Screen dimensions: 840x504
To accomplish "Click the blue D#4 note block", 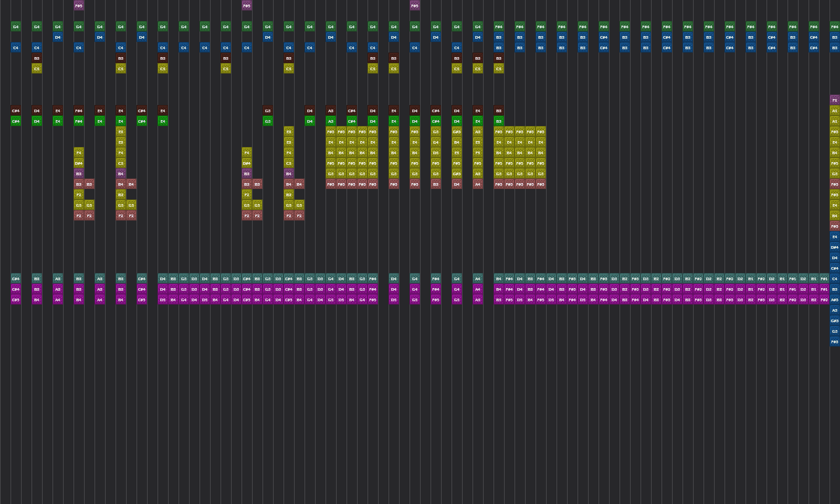I will pyautogui.click(x=835, y=247).
